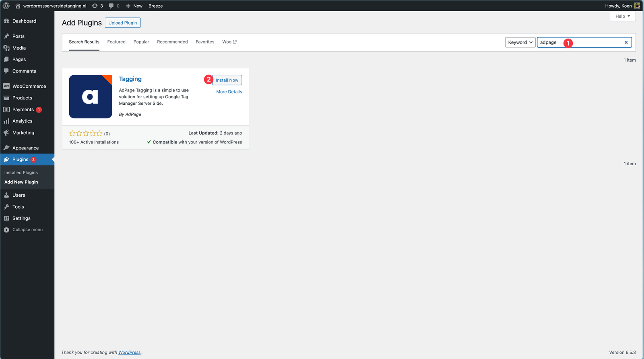Click the star rating of the Tagging plugin

(86, 133)
